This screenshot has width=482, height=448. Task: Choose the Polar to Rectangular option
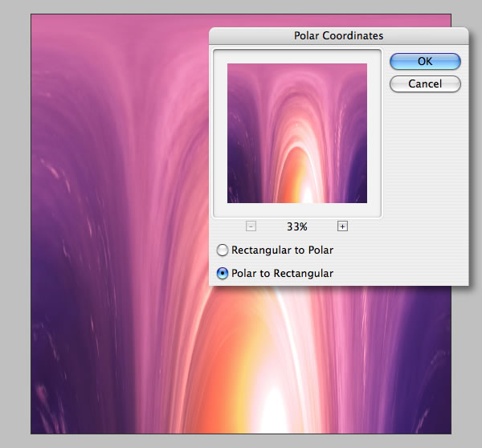[x=275, y=273]
